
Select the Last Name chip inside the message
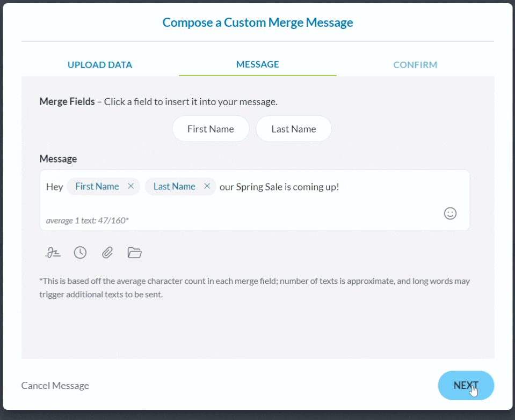[x=174, y=187]
